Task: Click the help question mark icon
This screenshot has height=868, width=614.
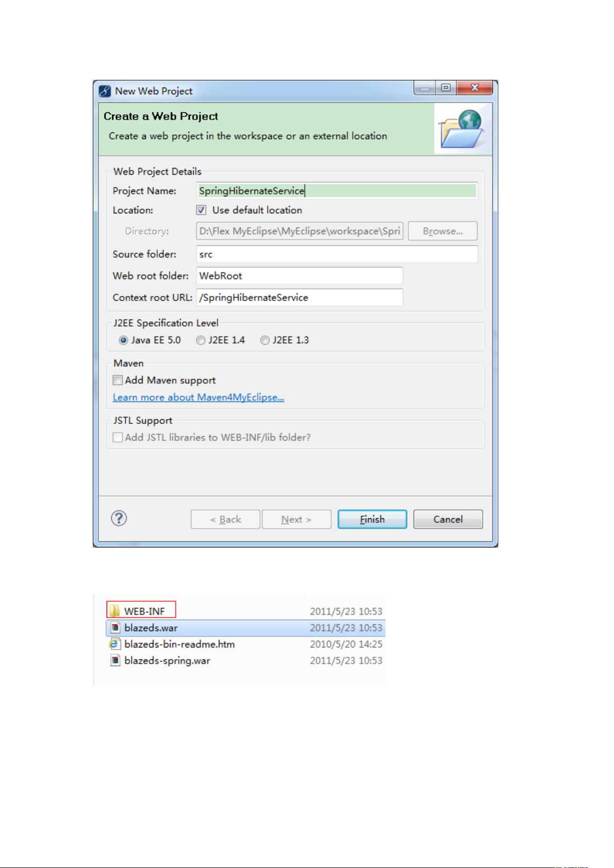Action: click(119, 518)
